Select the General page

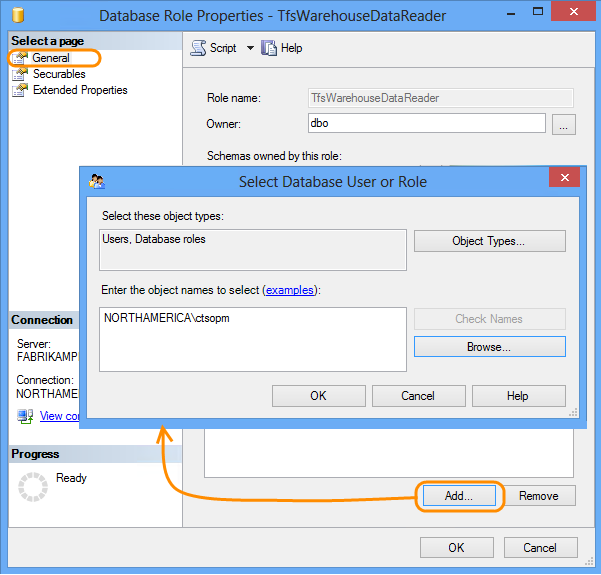(x=51, y=58)
